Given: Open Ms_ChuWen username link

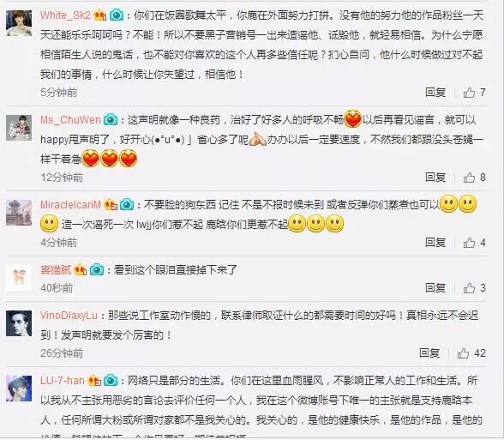Looking at the screenshot, I should pos(70,120).
